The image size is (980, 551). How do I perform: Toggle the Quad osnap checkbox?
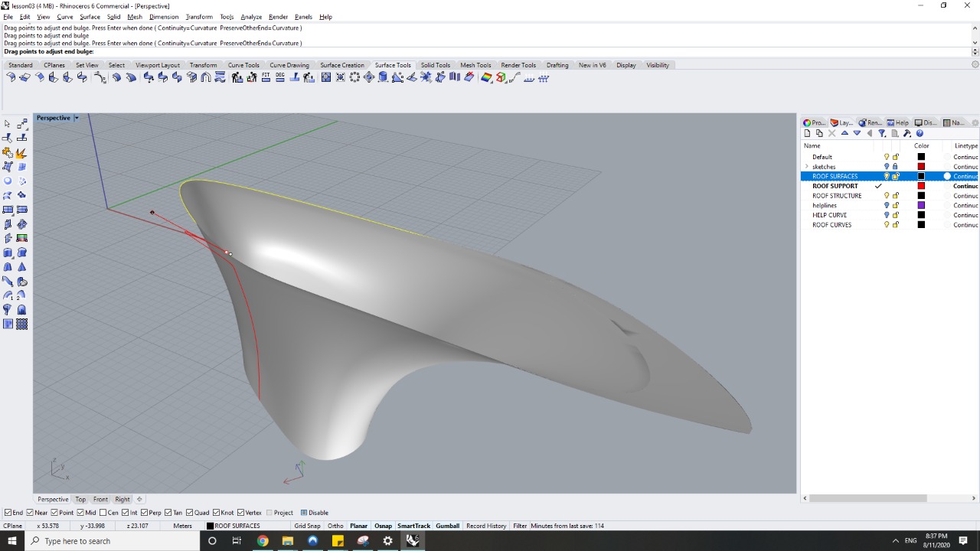(190, 513)
